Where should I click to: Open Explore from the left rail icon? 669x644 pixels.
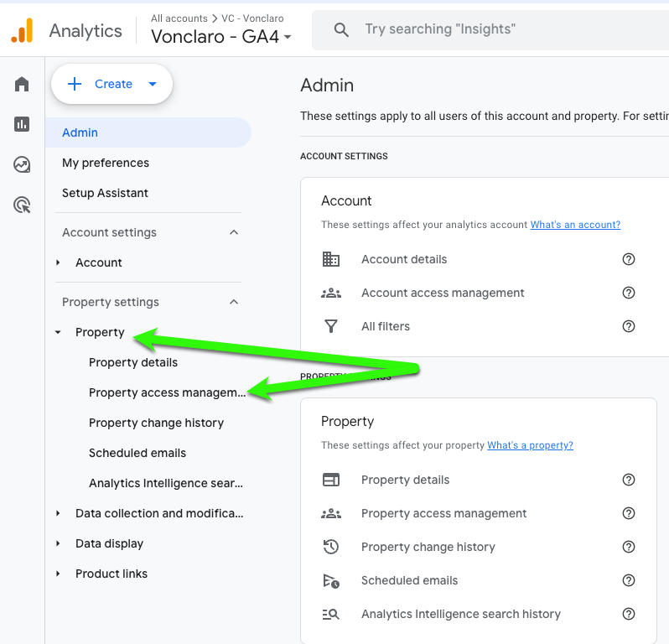[22, 164]
